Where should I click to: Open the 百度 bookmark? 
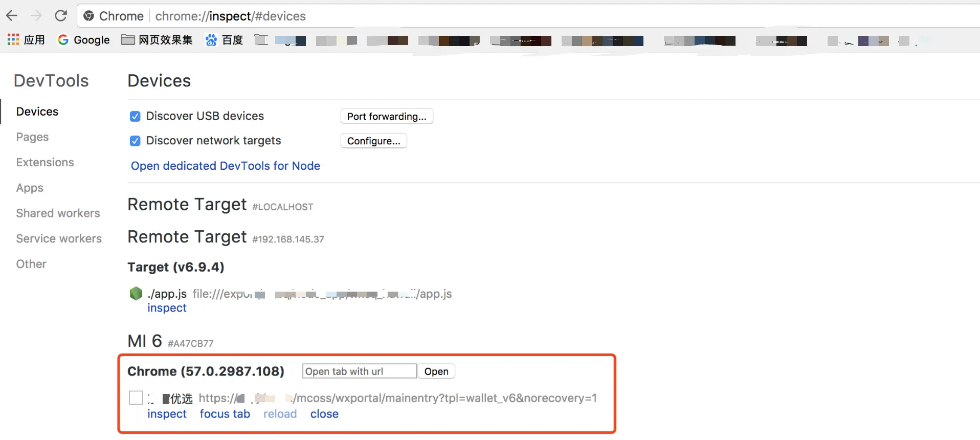point(224,40)
